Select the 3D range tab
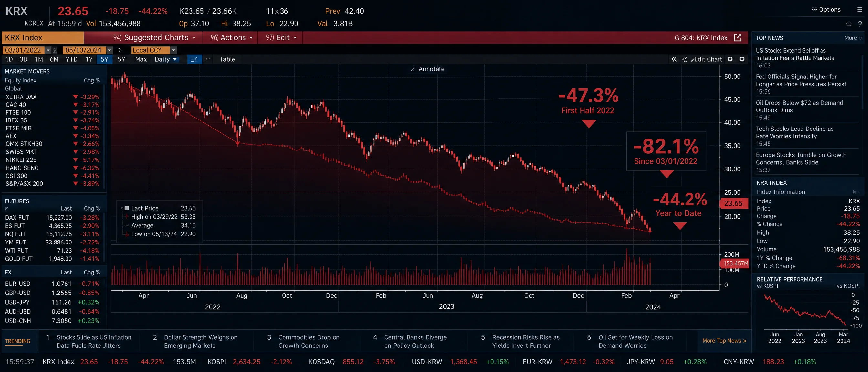Screen dimensions: 868x372 click(24, 59)
